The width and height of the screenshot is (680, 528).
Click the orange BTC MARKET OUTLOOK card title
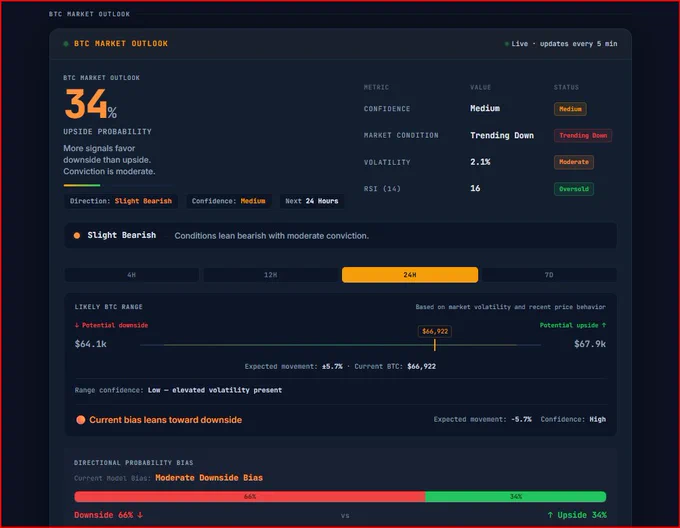[x=121, y=44]
